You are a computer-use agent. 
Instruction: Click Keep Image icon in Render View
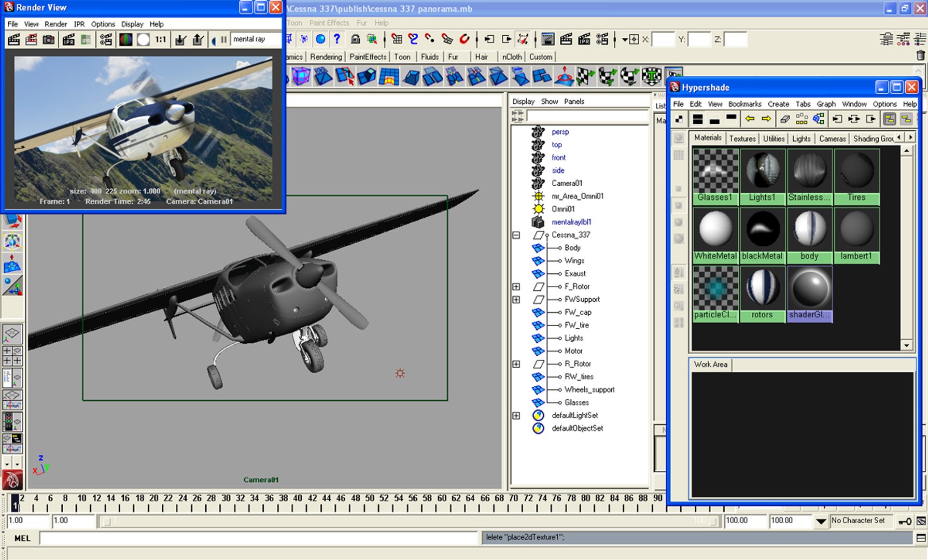180,39
